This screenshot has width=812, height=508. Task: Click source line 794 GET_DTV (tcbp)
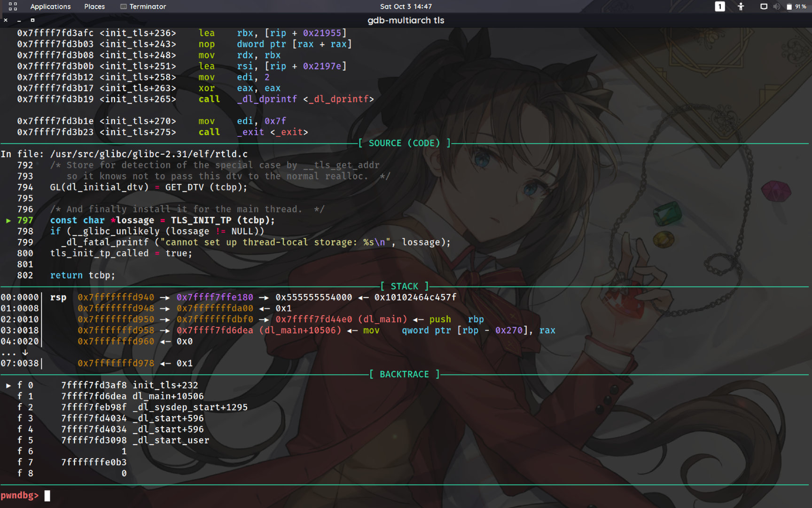pyautogui.click(x=148, y=187)
